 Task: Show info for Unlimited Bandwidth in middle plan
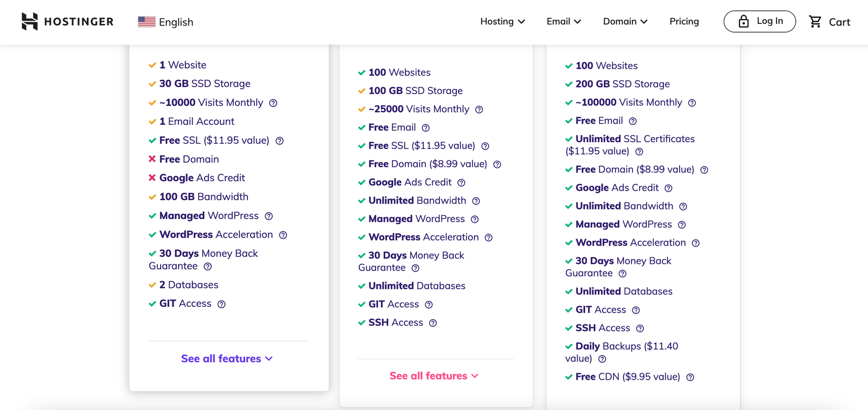tap(476, 201)
